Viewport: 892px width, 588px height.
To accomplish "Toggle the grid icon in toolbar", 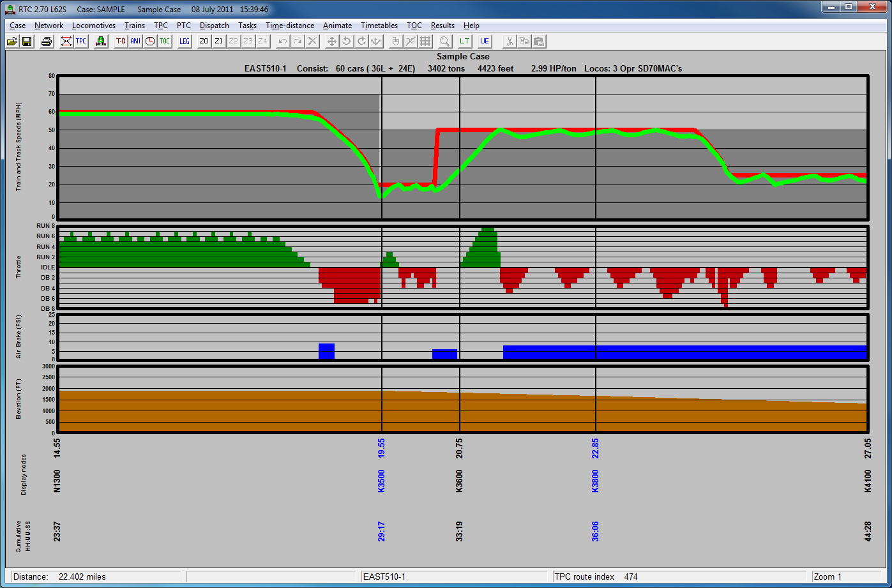I will coord(425,41).
